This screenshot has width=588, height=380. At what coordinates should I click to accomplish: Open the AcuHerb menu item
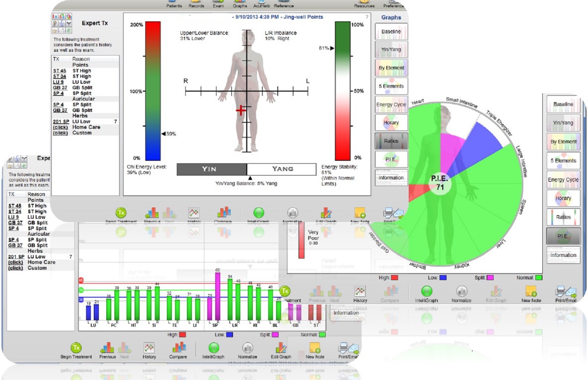point(261,4)
